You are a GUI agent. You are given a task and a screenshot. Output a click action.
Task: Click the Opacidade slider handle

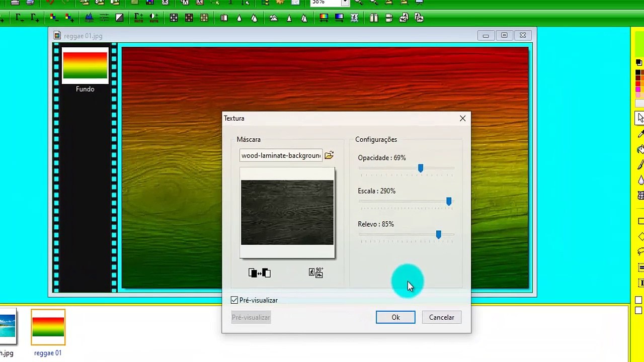click(421, 168)
